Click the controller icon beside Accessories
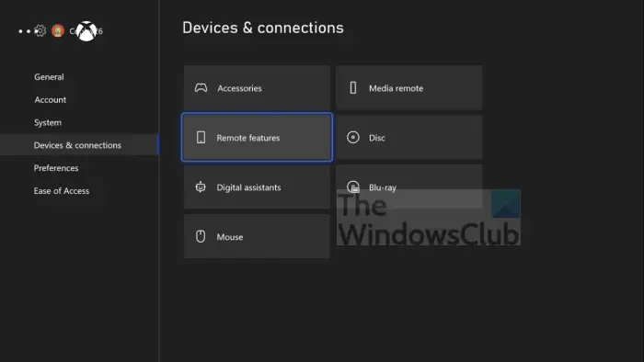The height and width of the screenshot is (362, 644). point(201,87)
